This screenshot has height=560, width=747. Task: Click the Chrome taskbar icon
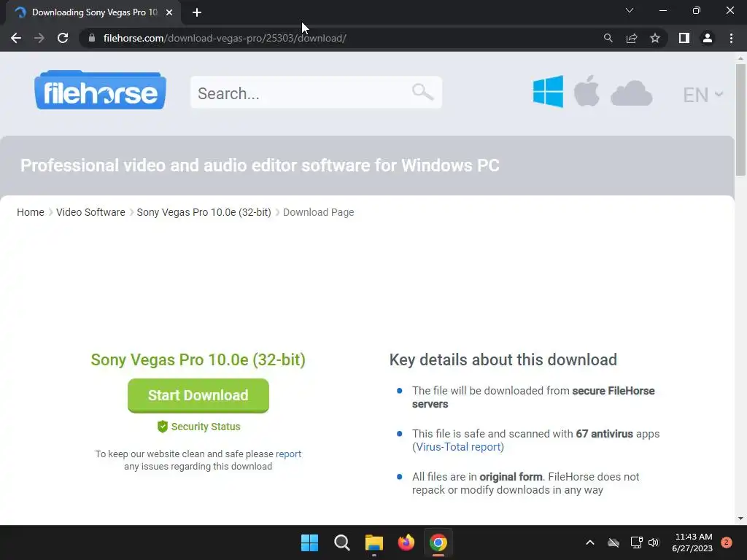(438, 542)
